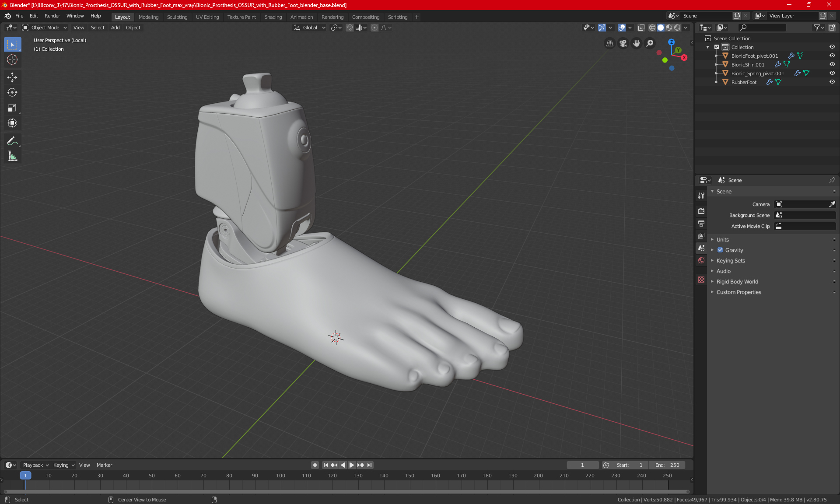Open the File menu
This screenshot has height=504, width=840.
pos(19,16)
